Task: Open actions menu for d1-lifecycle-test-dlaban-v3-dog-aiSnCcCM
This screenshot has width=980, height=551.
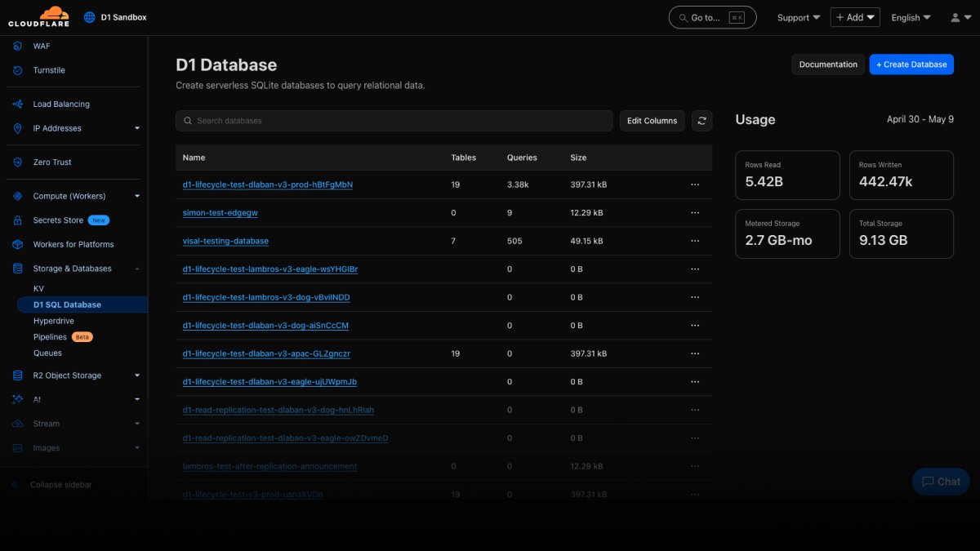Action: (695, 326)
